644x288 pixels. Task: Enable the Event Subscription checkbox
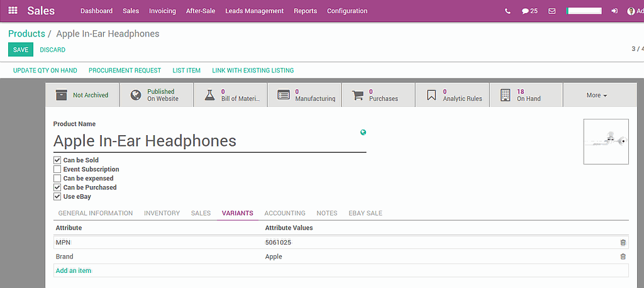pyautogui.click(x=57, y=169)
